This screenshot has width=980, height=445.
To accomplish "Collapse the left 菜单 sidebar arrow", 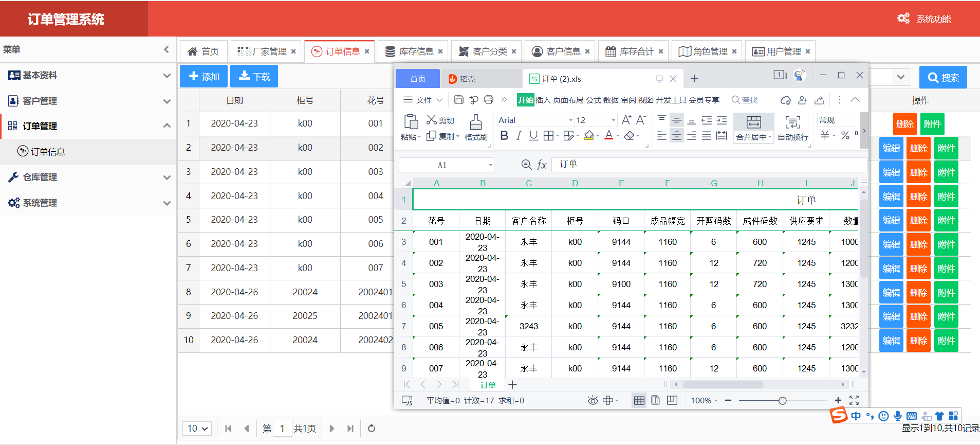I will tap(166, 49).
